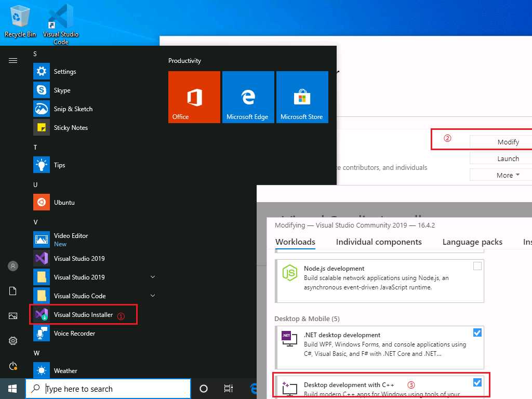Screen dimensions: 532x399
Task: Click the Productivity group heading
Action: (184, 61)
